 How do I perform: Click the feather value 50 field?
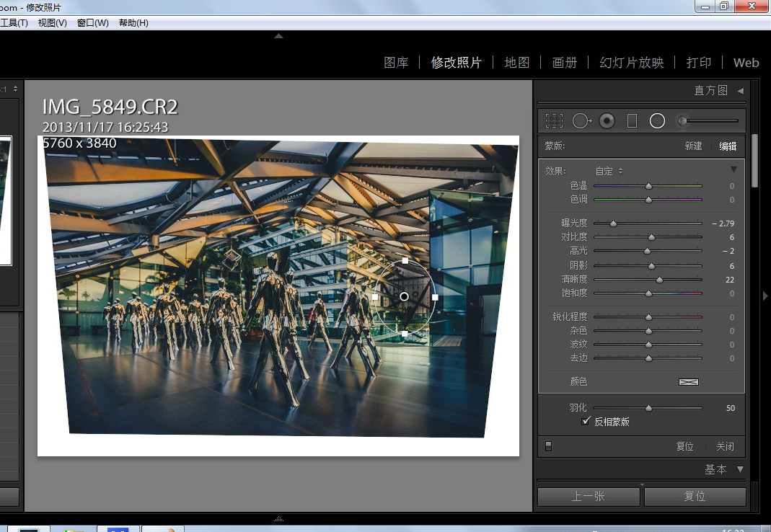point(730,408)
